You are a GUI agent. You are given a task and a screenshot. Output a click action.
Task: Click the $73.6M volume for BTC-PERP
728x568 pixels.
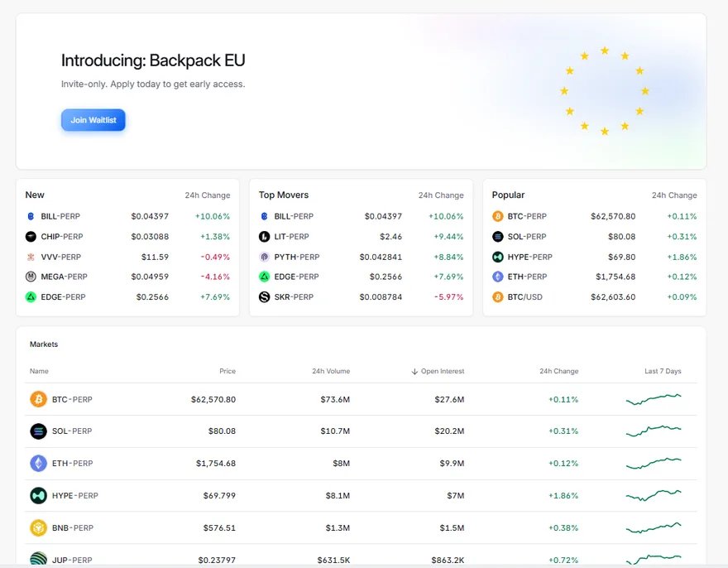pyautogui.click(x=335, y=399)
